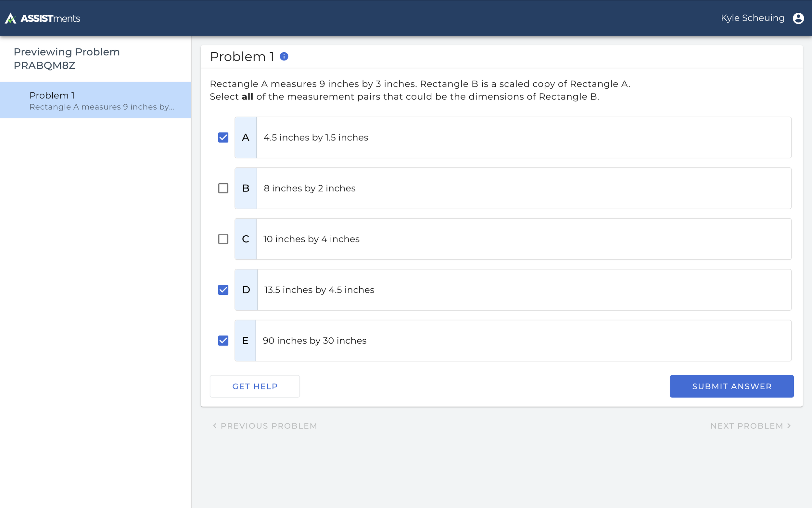The height and width of the screenshot is (508, 812).
Task: Click the next problem chevron arrow
Action: pyautogui.click(x=789, y=426)
